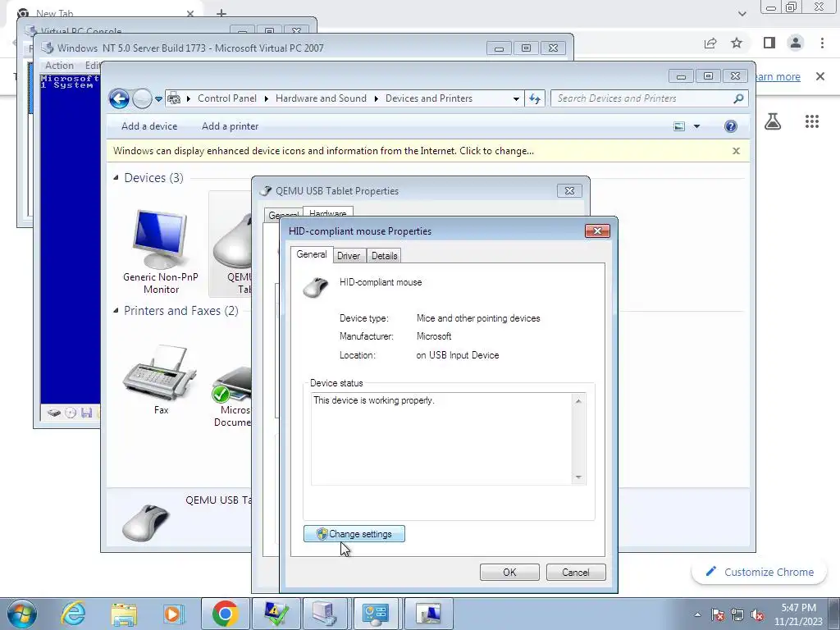Expand arrow after Hardware and Sound breadcrumb
The height and width of the screenshot is (630, 840).
(376, 98)
